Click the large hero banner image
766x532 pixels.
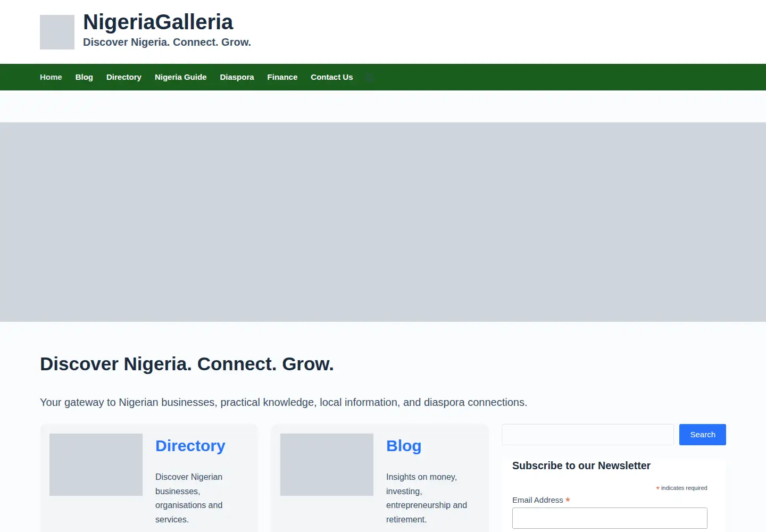pyautogui.click(x=383, y=222)
